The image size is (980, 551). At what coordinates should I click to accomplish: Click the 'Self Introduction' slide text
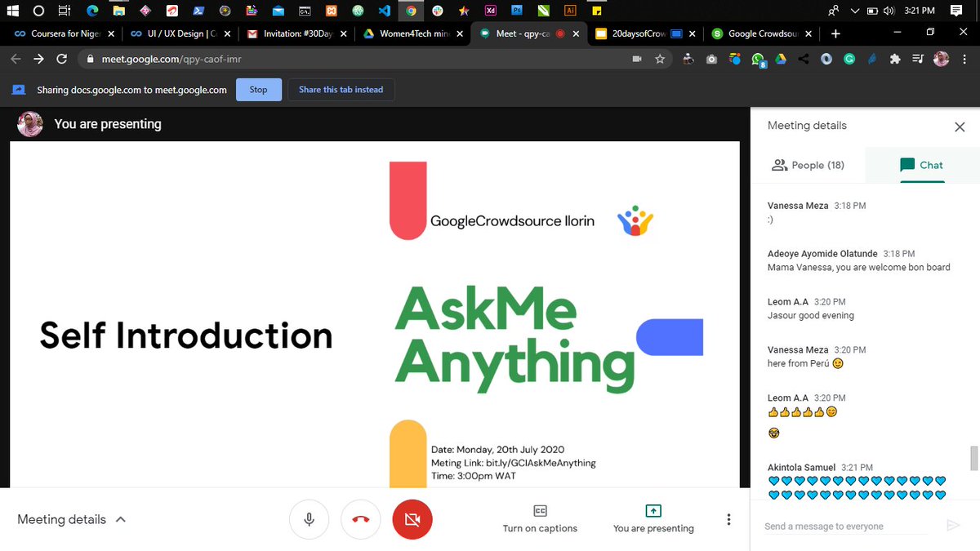(186, 335)
